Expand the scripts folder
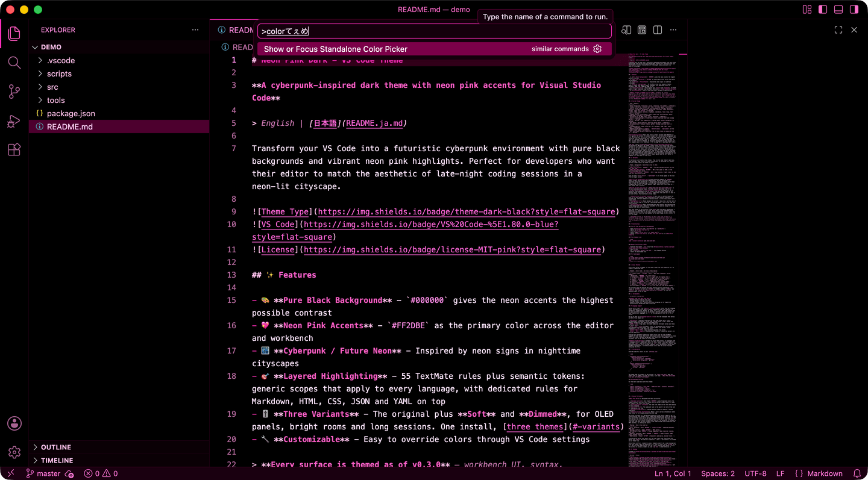This screenshot has height=480, width=868. (119, 73)
